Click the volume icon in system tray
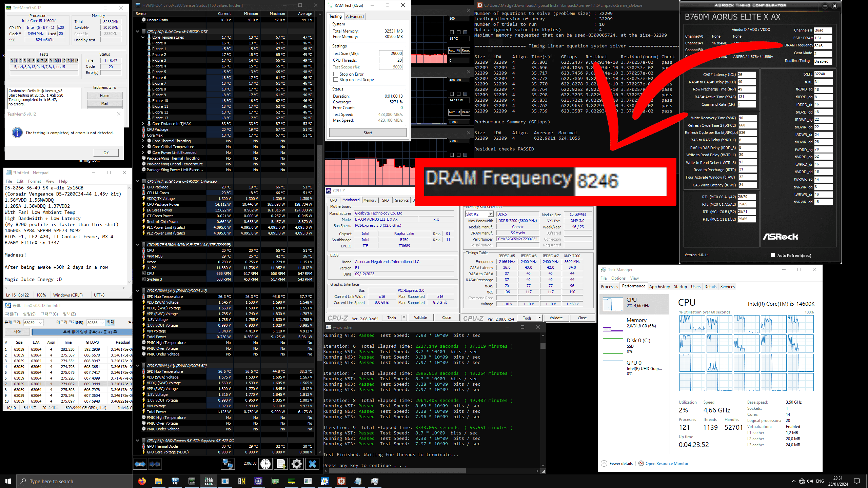 (810, 481)
